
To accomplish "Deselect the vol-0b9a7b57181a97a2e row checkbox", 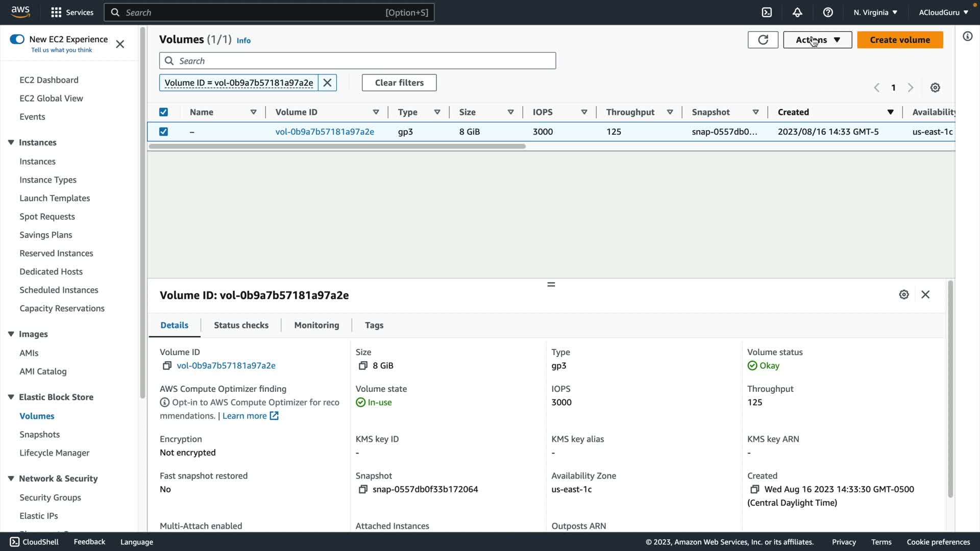I will [163, 132].
